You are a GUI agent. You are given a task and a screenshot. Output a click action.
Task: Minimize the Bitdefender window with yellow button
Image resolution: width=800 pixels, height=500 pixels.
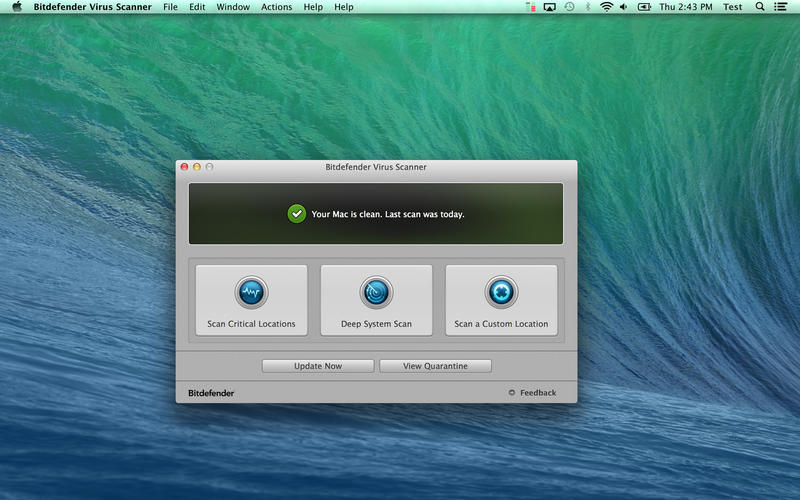pyautogui.click(x=197, y=167)
